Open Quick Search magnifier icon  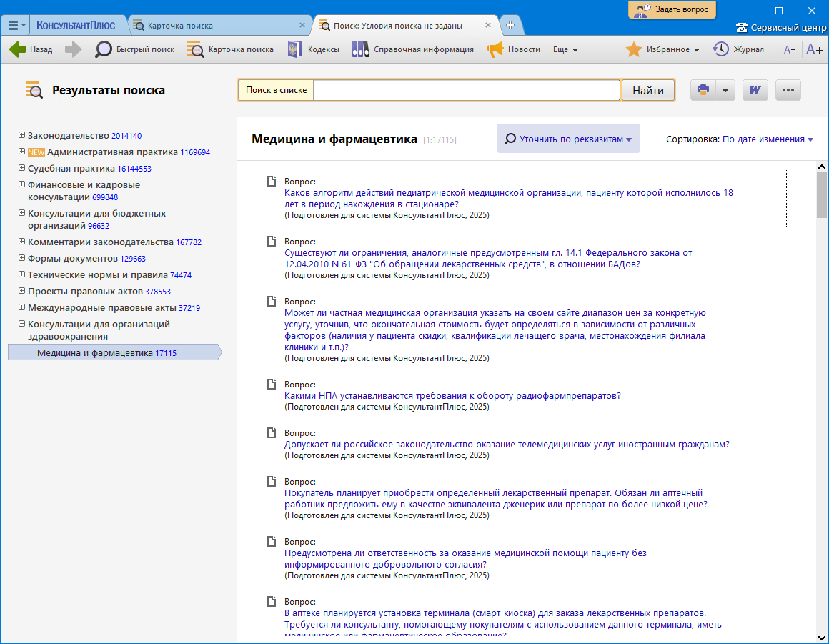[104, 49]
